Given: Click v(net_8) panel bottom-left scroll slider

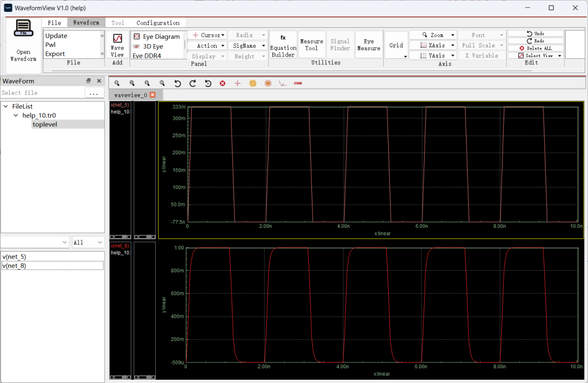Looking at the screenshot, I should coord(120,378).
